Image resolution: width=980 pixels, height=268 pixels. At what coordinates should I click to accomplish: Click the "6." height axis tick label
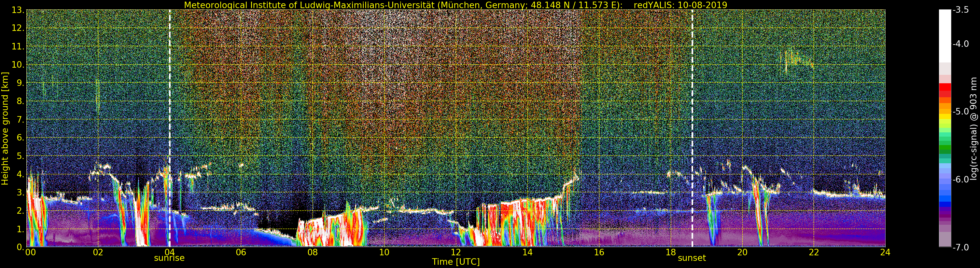[x=20, y=138]
